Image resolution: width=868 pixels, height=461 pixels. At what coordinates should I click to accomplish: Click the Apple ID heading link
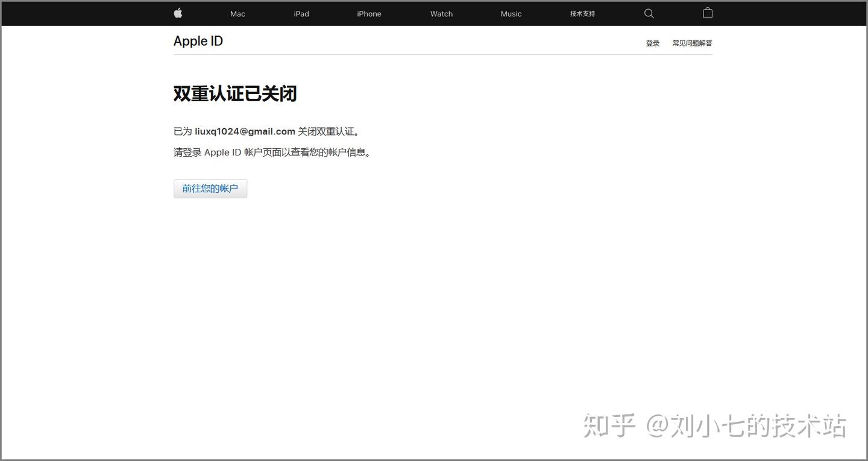point(198,40)
